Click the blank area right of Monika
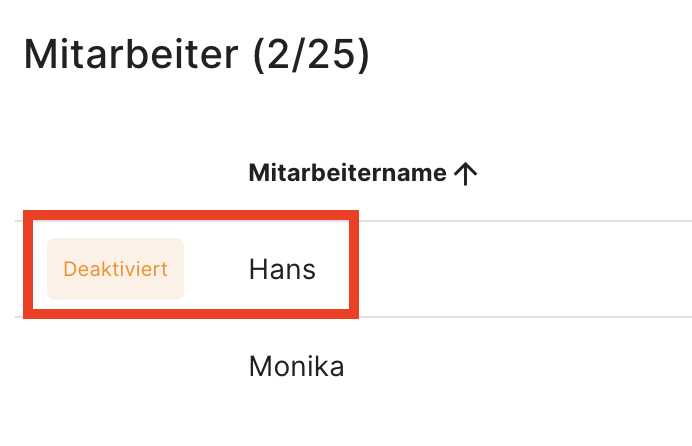The height and width of the screenshot is (446, 692). coord(520,367)
